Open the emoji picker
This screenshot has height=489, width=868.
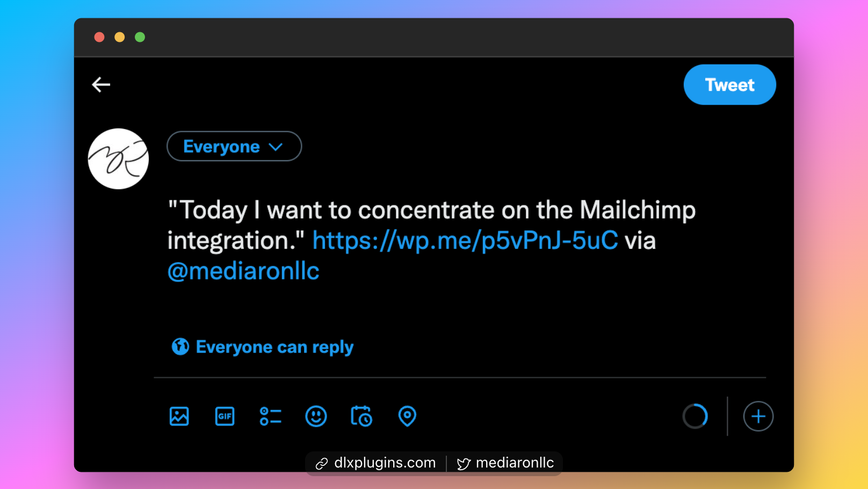pos(316,416)
